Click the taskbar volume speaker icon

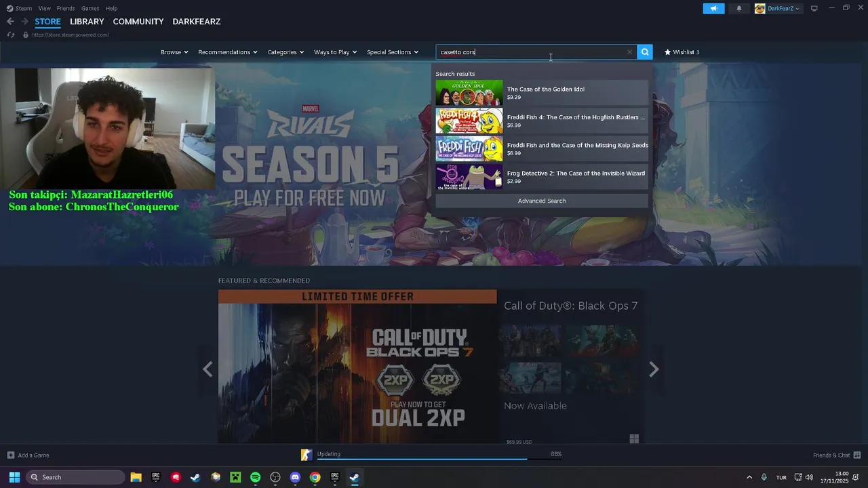click(809, 477)
